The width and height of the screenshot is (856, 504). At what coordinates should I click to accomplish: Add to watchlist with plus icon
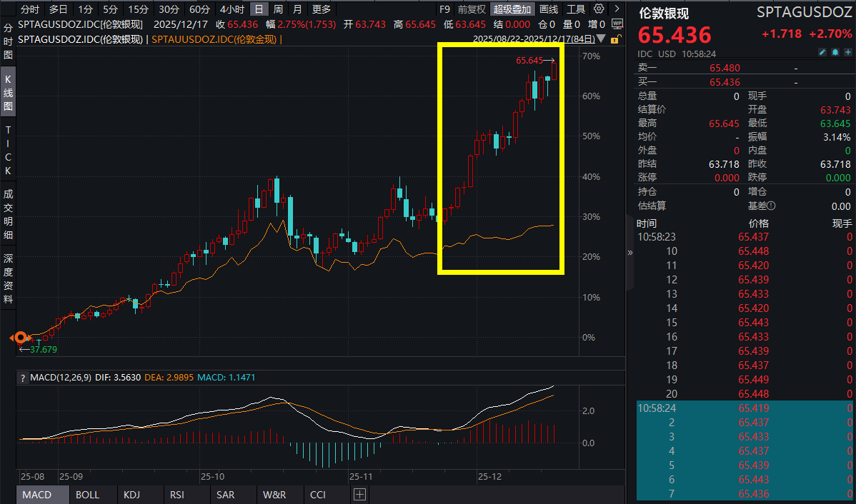tap(848, 52)
